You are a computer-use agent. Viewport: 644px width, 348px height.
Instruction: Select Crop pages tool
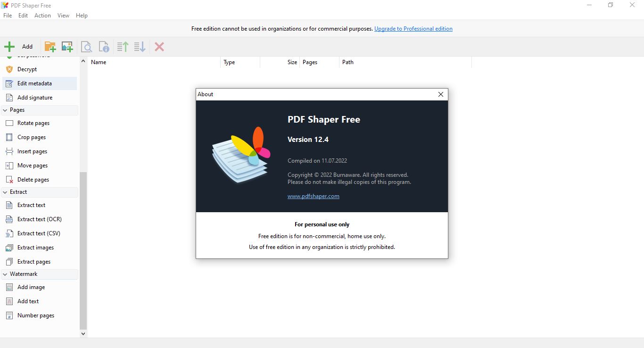40,137
